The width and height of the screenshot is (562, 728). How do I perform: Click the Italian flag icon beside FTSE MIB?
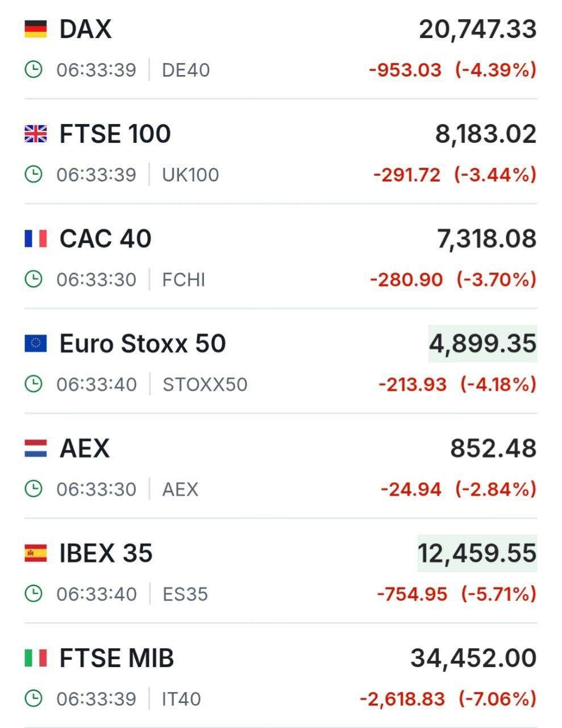click(35, 658)
